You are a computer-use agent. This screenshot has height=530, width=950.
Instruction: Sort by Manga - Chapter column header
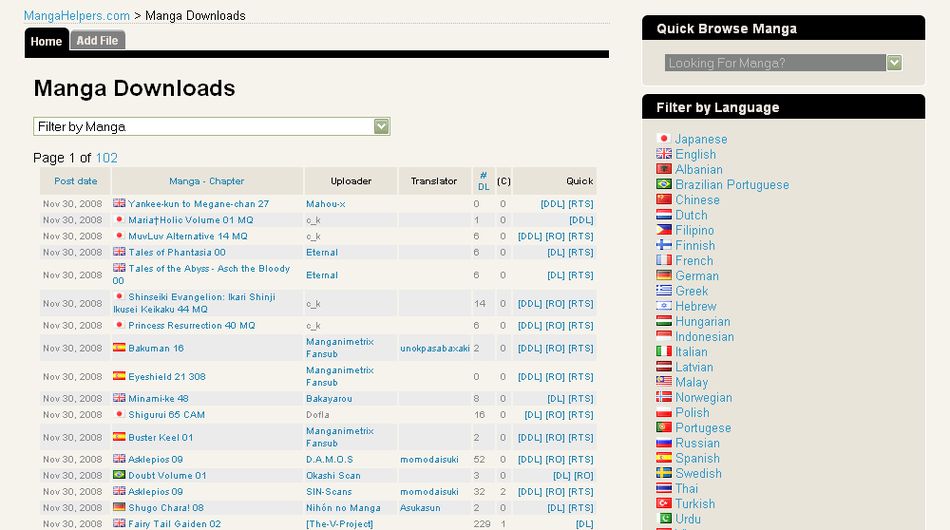tap(207, 181)
